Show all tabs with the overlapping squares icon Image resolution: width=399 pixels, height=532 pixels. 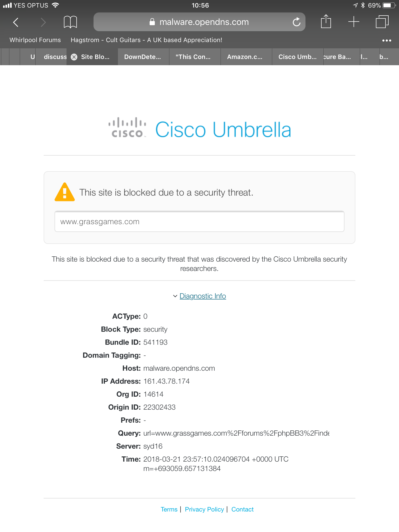coord(382,22)
